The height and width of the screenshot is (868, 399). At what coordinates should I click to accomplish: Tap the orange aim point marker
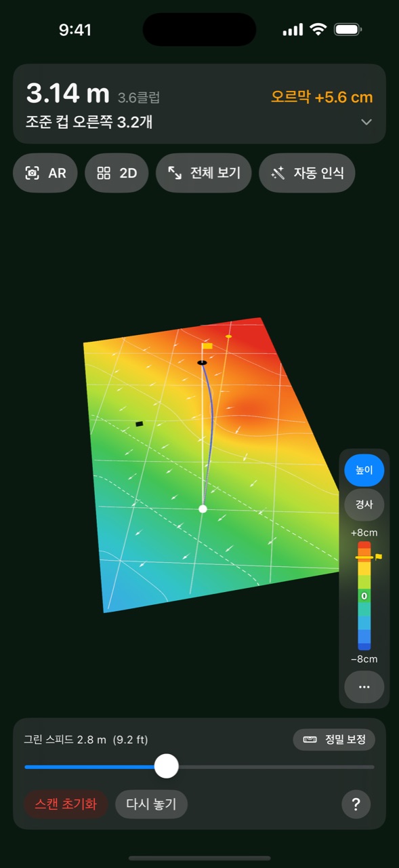click(228, 336)
